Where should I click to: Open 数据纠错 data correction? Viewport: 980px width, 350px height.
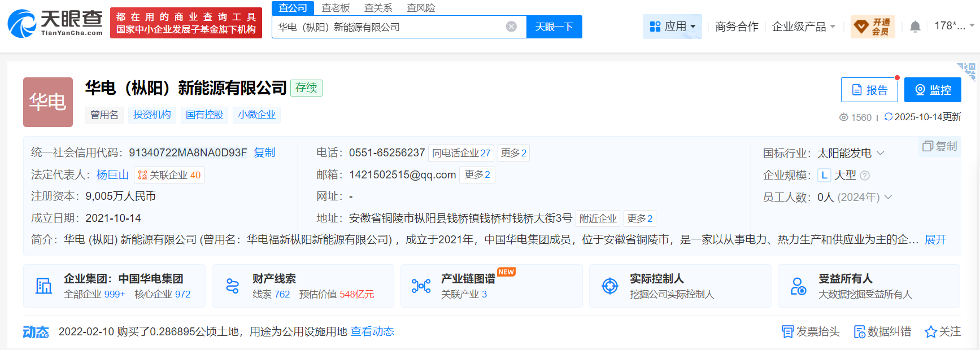(882, 331)
